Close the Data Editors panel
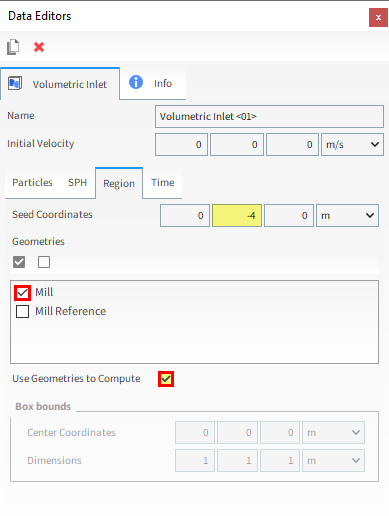This screenshot has height=516, width=389. (378, 17)
